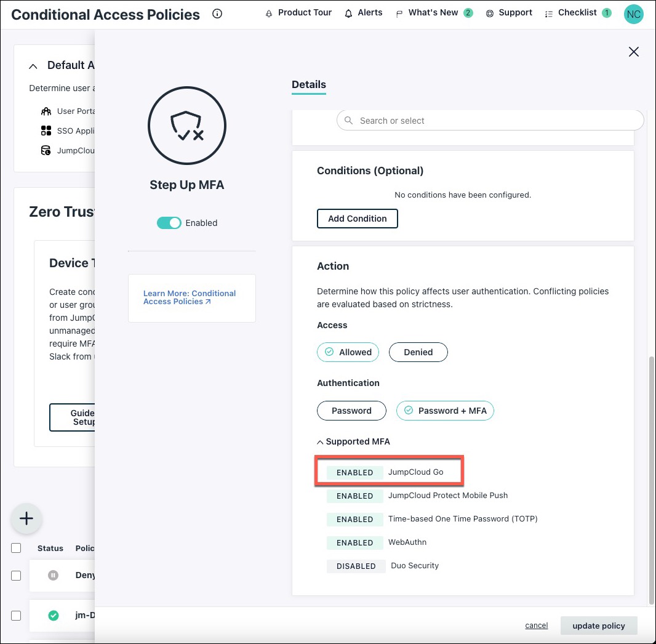Screen dimensions: 656x644
Task: Open the Checklist icon in the header
Action: click(x=548, y=12)
